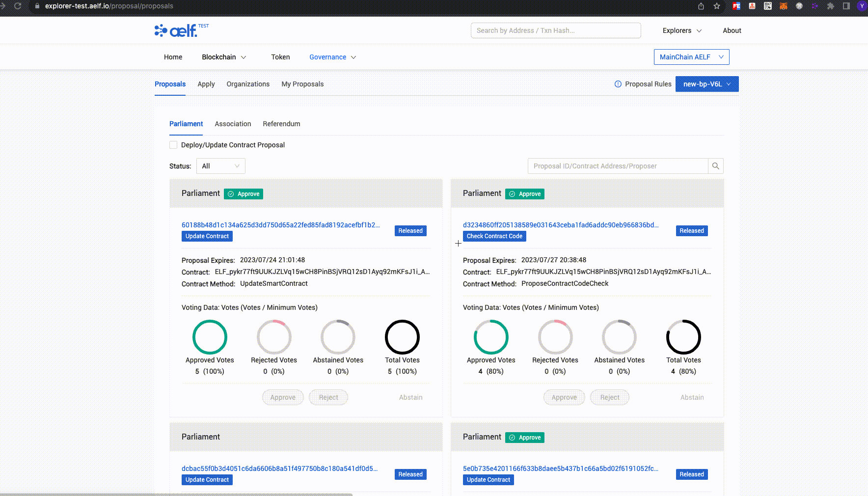Select the Referendum tab

coord(281,124)
